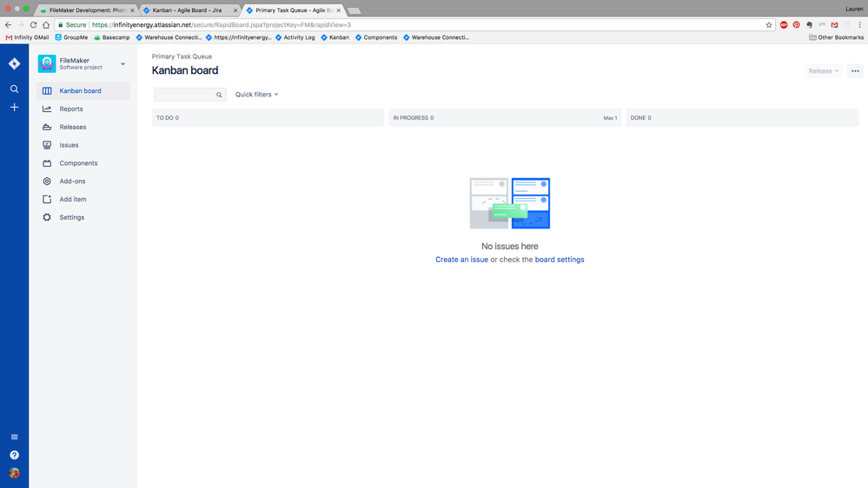Open the Components bookmark in bookmarks bar

[376, 37]
